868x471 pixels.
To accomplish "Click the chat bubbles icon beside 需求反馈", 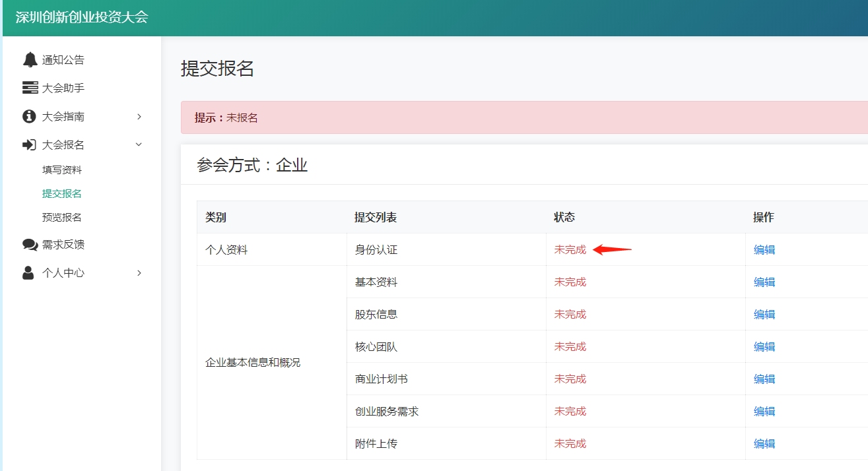I will [30, 245].
